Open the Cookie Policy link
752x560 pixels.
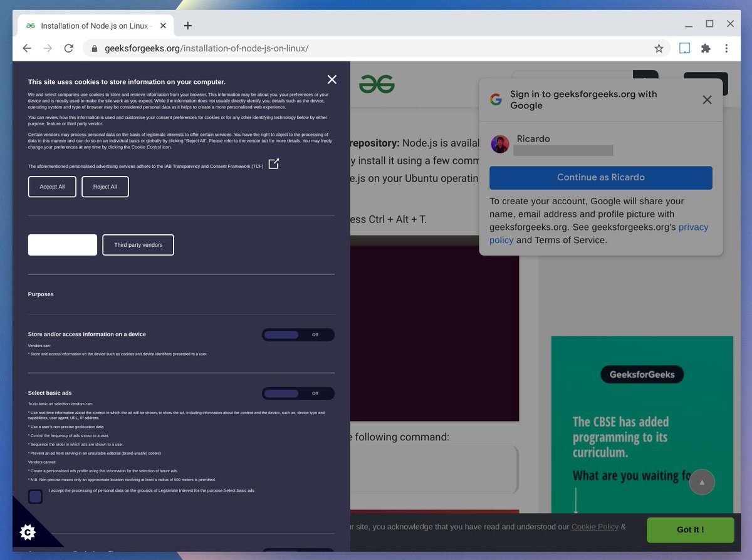(595, 527)
